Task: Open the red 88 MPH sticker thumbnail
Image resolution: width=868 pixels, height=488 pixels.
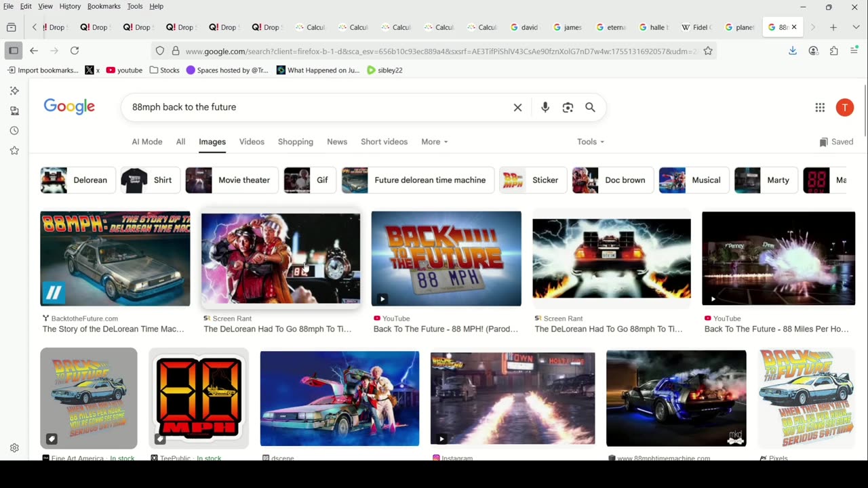Action: [x=199, y=398]
